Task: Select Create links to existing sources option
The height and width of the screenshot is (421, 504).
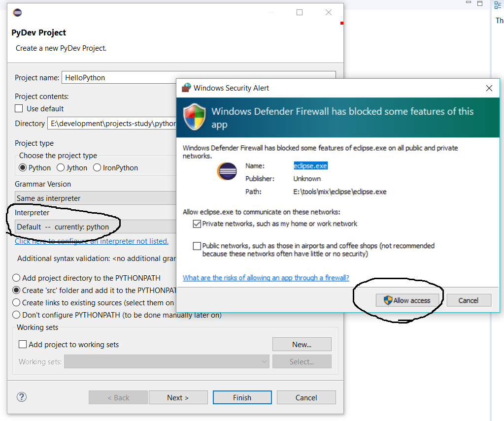Action: tap(16, 303)
